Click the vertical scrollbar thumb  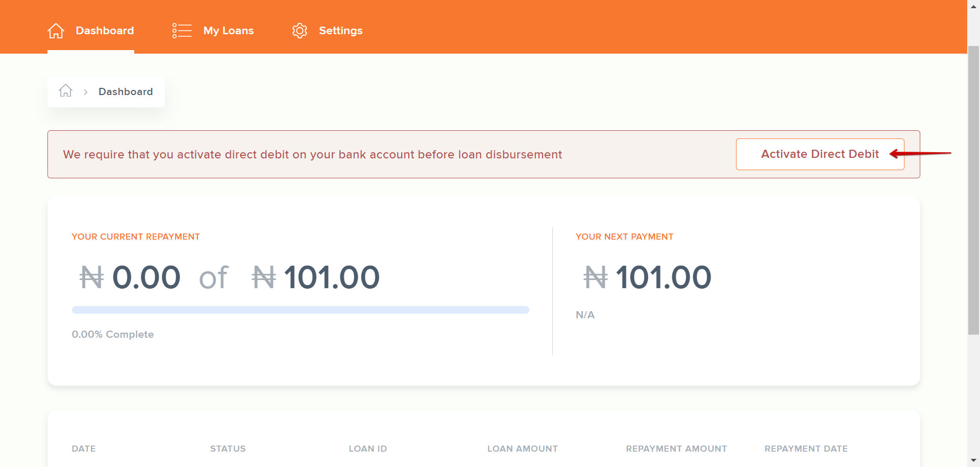(973, 189)
